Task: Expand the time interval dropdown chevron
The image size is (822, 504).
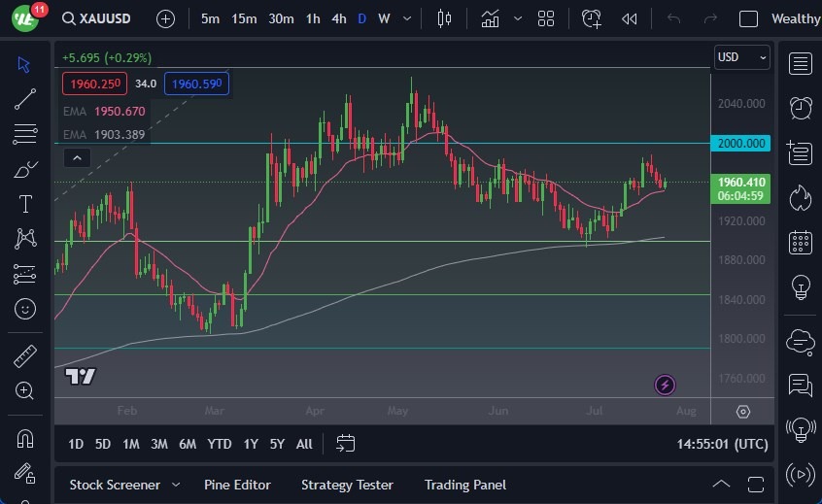Action: [406, 18]
